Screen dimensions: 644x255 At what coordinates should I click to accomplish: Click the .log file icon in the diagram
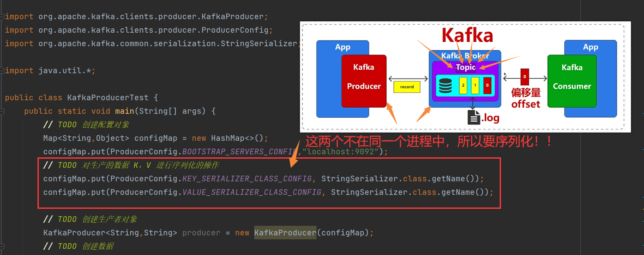click(x=475, y=117)
